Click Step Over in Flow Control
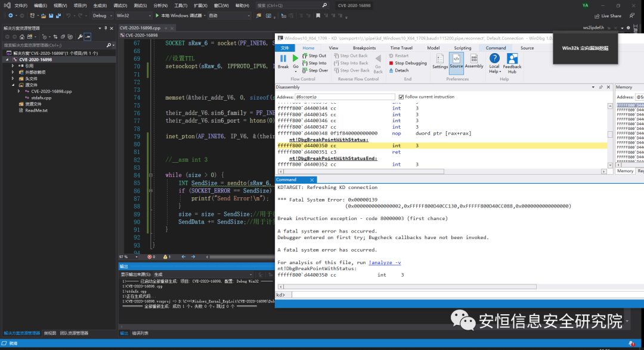644x350 pixels. [315, 71]
